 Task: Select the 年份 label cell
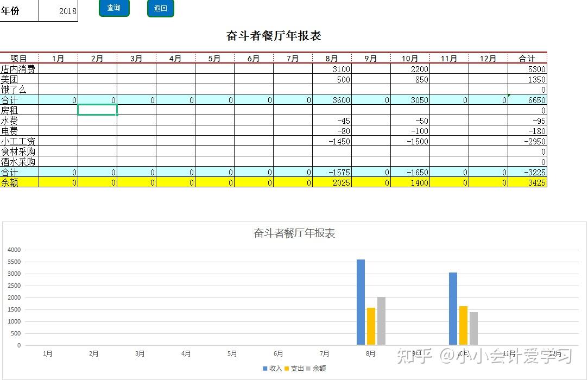click(x=19, y=10)
